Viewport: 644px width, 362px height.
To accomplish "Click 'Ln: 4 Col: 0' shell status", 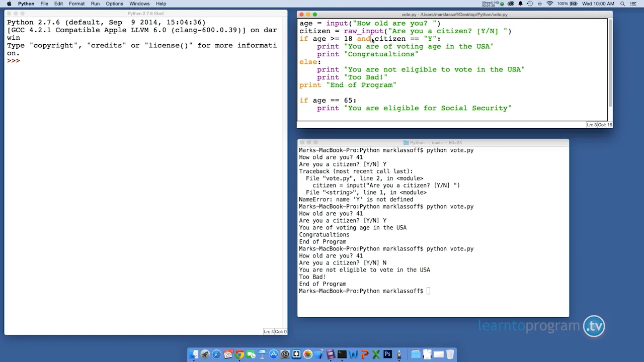I will pyautogui.click(x=275, y=331).
